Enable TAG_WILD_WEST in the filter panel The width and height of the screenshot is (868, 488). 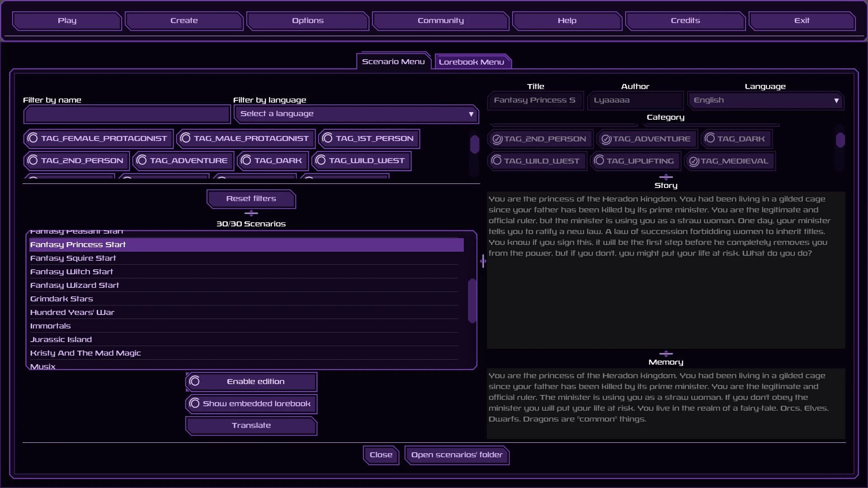(361, 160)
